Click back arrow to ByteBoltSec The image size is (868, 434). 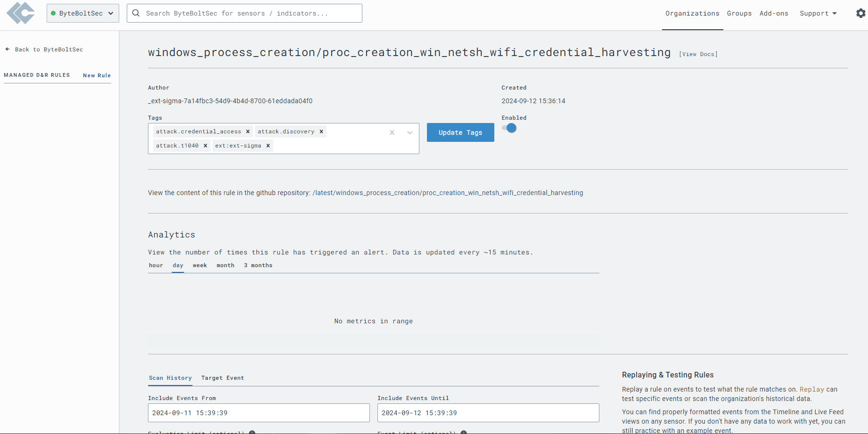coord(8,49)
